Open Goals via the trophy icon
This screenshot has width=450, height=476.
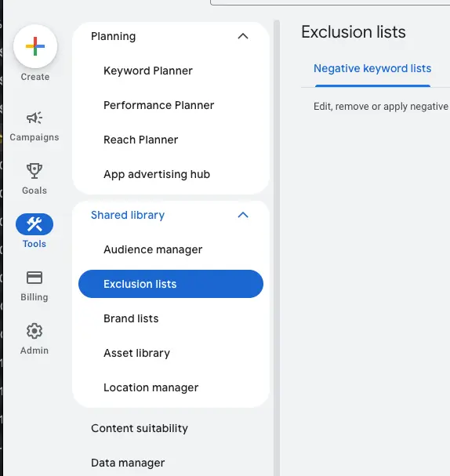point(34,171)
